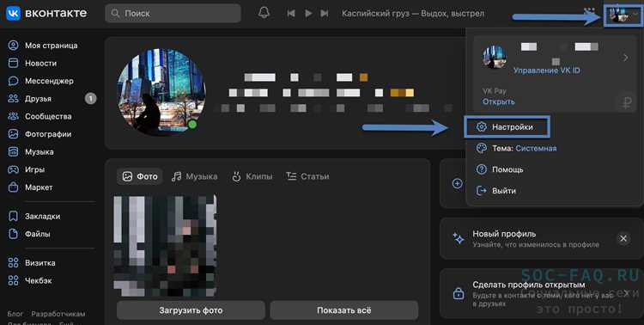Click the Блог footer link
The height and width of the screenshot is (325, 644).
pos(15,314)
